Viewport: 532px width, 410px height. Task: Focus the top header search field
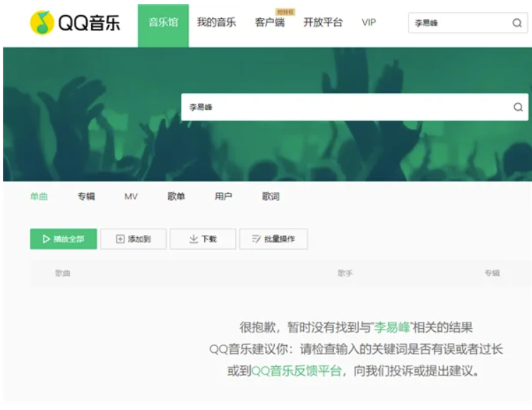tap(468, 23)
